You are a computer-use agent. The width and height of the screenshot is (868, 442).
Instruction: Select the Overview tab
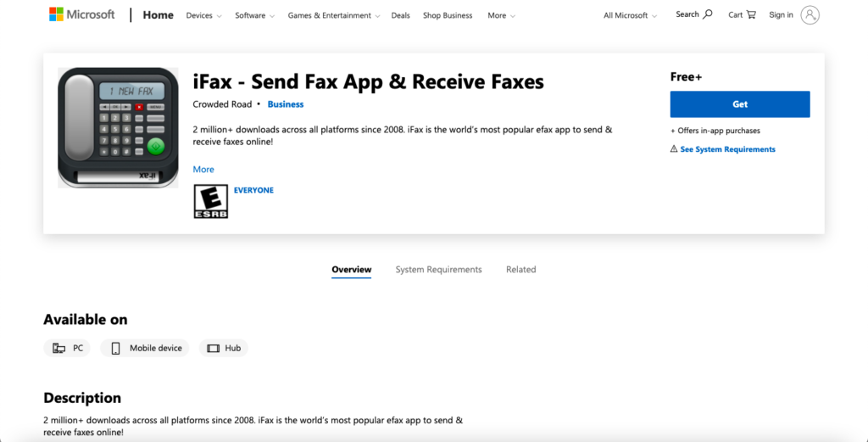click(x=352, y=270)
